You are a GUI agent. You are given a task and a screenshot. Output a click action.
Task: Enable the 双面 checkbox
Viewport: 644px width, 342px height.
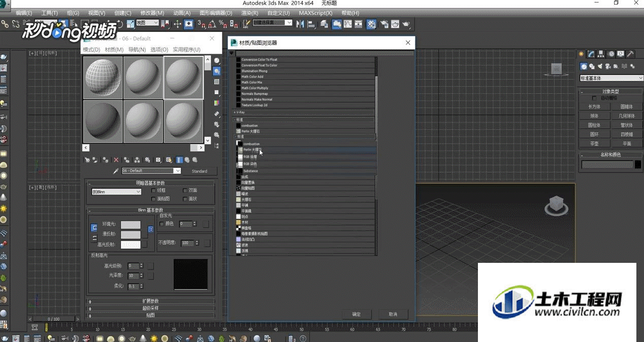(x=185, y=191)
